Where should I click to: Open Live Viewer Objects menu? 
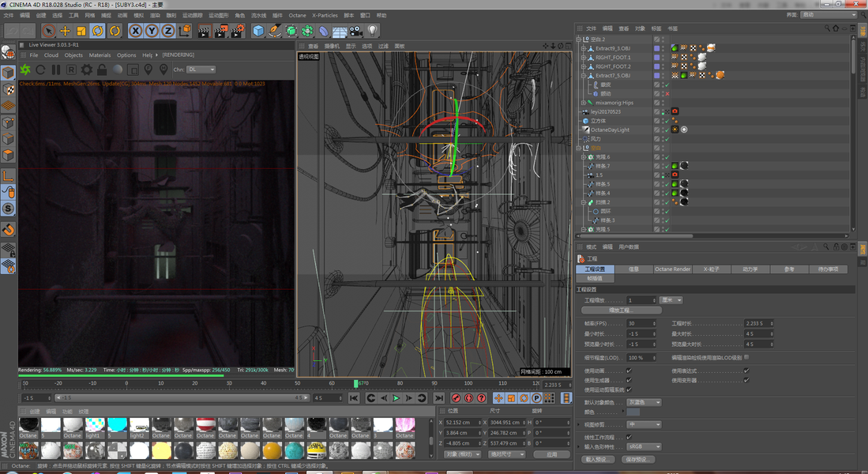tap(73, 55)
